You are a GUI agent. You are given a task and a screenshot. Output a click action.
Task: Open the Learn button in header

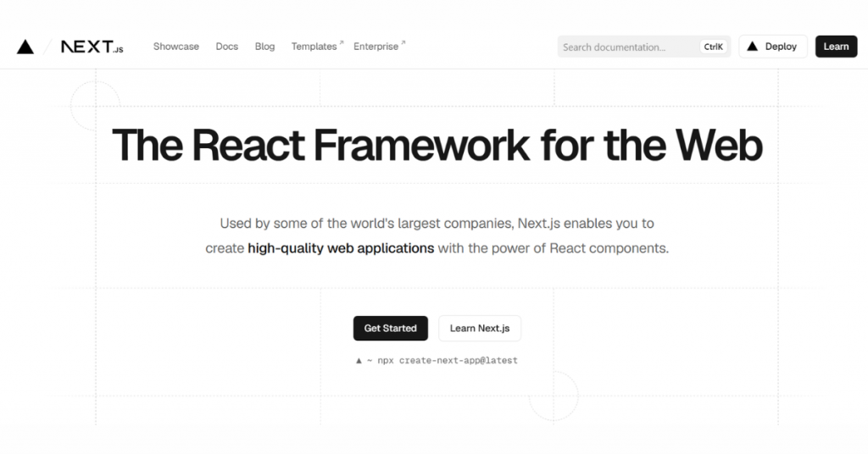point(836,47)
